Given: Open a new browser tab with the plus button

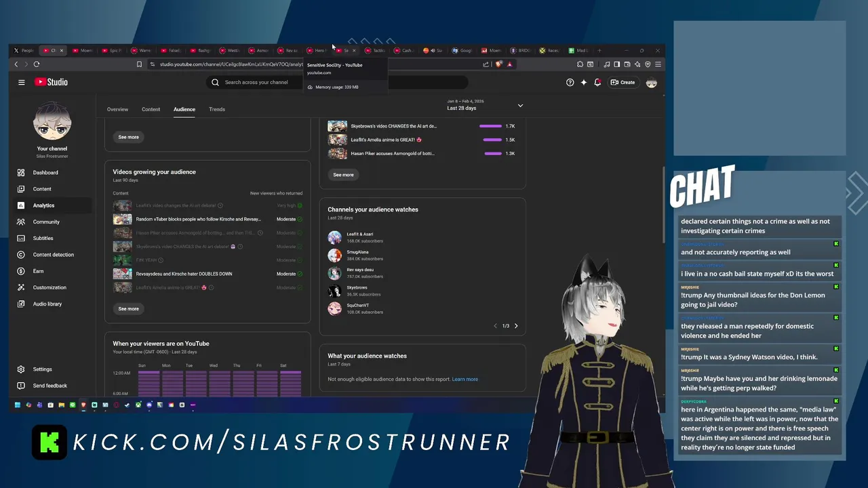Looking at the screenshot, I should tap(599, 50).
